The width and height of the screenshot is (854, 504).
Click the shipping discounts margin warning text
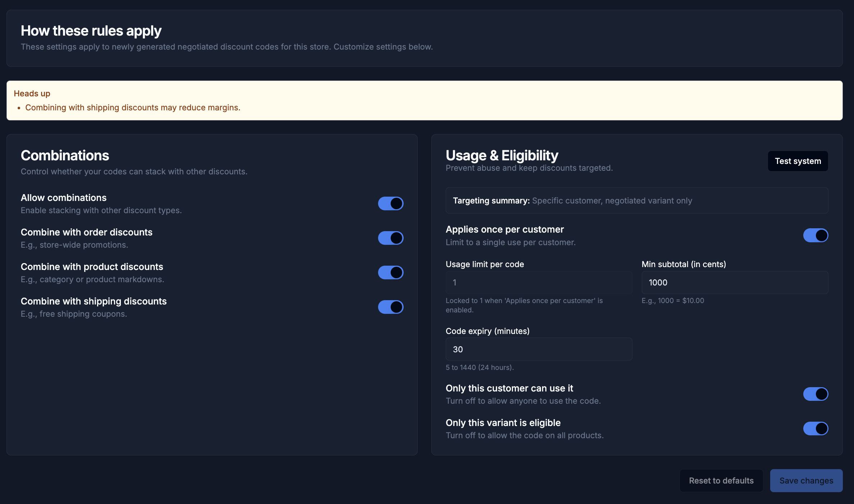coord(132,107)
